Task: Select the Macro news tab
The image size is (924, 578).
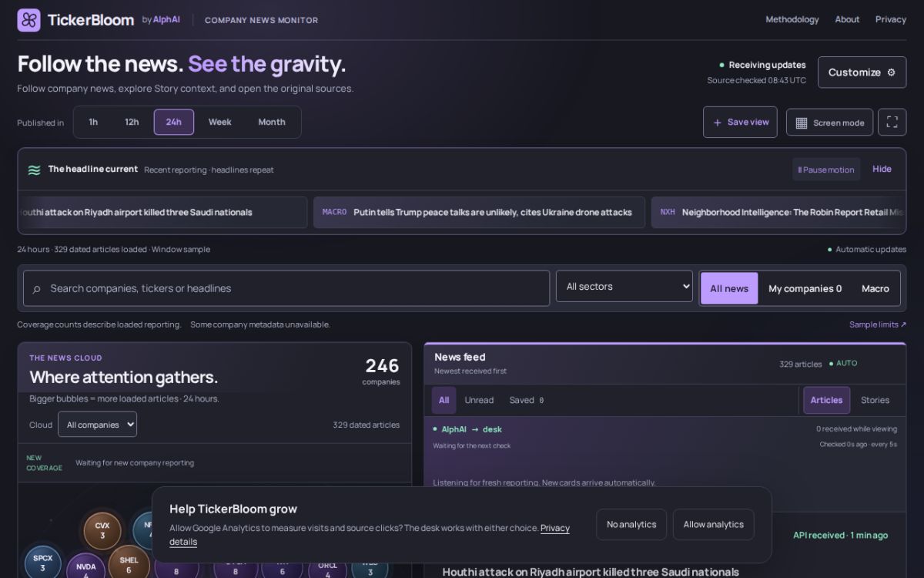Action: pos(875,288)
